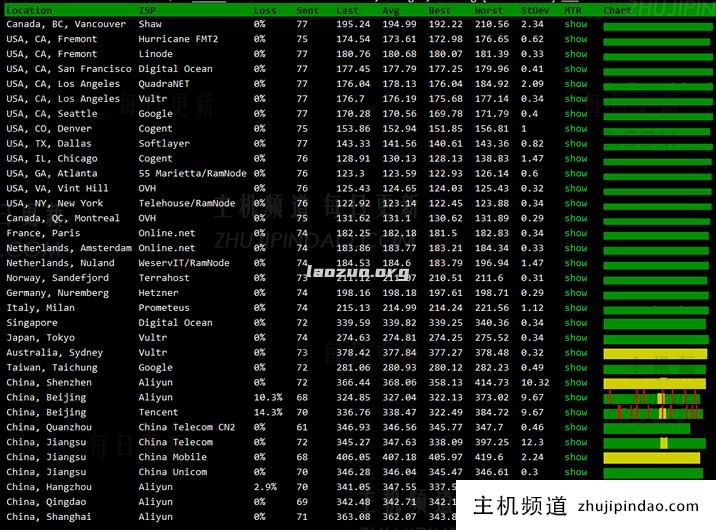Open show link for Los Angeles QuadraNET
Image resolution: width=716 pixels, height=530 pixels.
coord(575,84)
